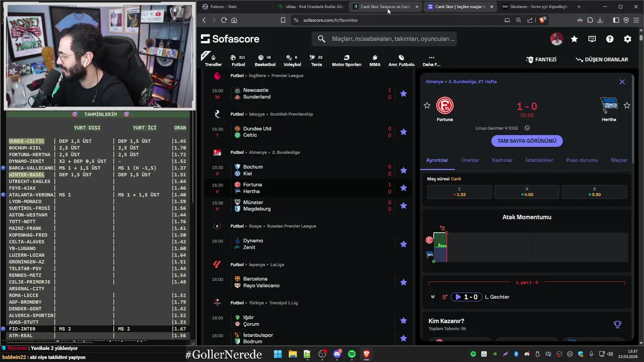
Task: Open the Almanya 2. Bundesliga breadcrumb link
Action: point(461,81)
